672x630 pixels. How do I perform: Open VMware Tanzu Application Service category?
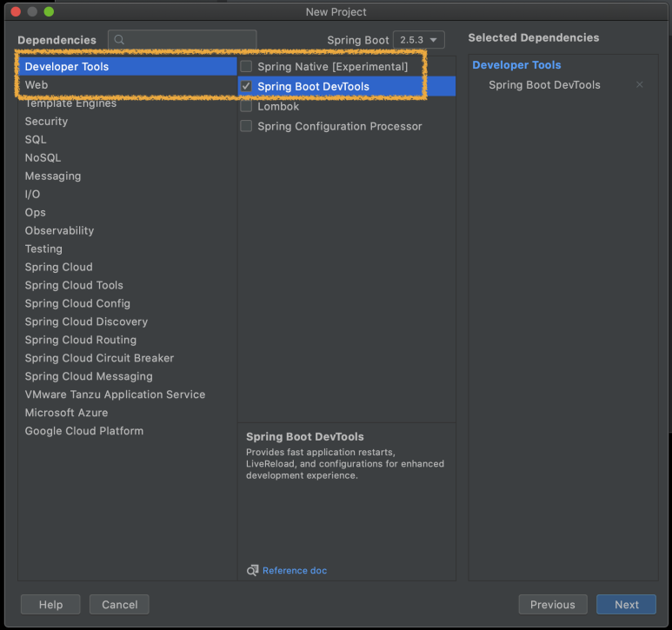pyautogui.click(x=127, y=395)
